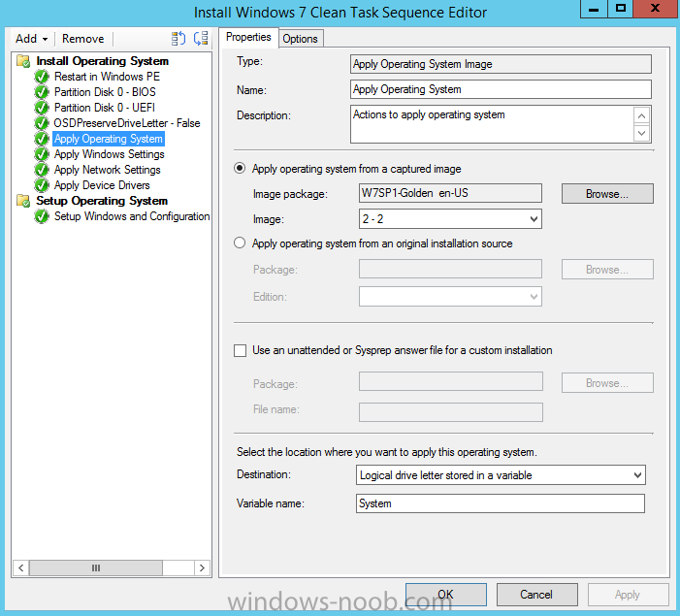Click the green check icon beside Apply Device Drivers
The width and height of the screenshot is (680, 616).
(x=42, y=185)
